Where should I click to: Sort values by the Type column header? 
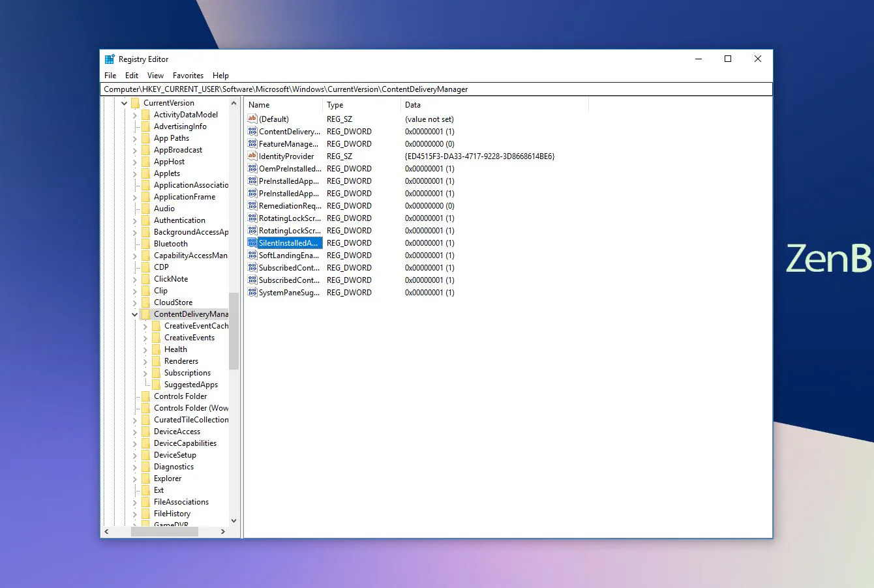(362, 105)
